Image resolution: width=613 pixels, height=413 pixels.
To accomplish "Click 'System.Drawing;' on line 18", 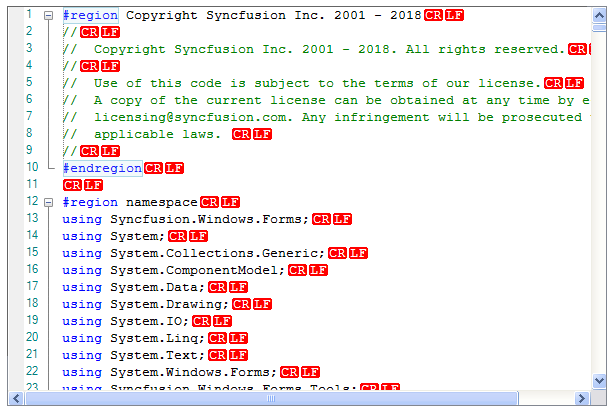I will [x=169, y=305].
